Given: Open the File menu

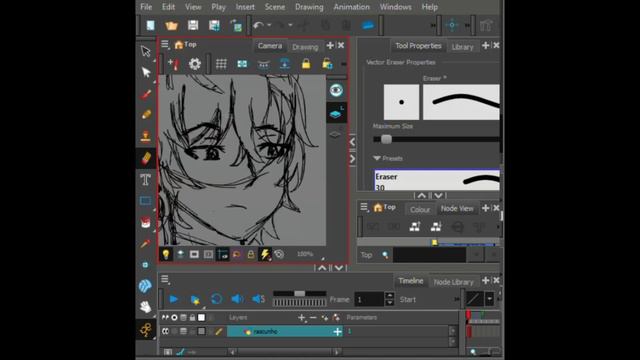Looking at the screenshot, I should (146, 7).
